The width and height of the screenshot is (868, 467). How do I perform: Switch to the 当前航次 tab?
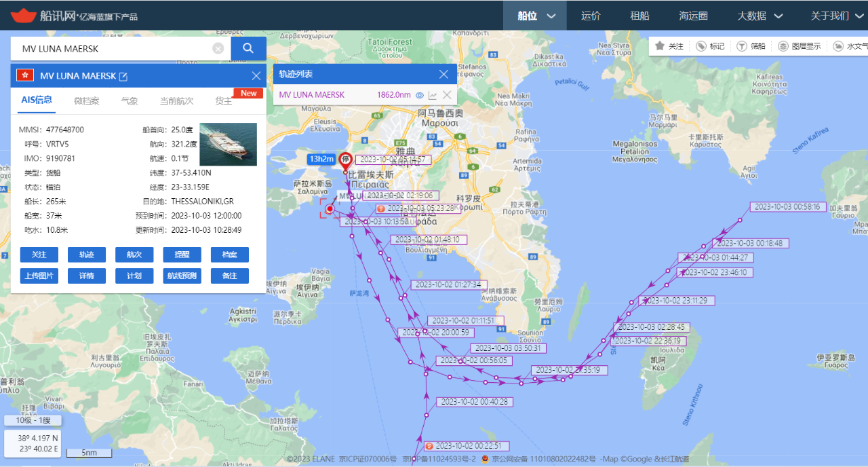coord(176,101)
